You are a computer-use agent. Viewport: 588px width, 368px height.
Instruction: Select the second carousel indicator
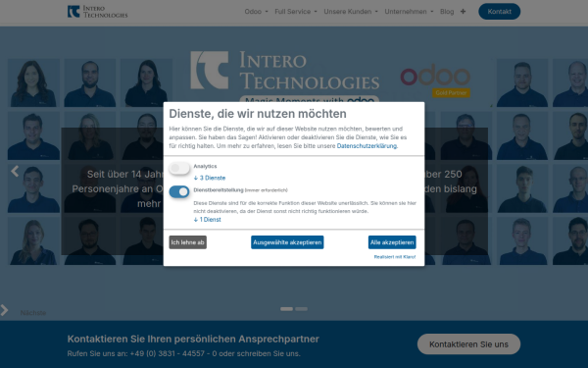(x=301, y=309)
